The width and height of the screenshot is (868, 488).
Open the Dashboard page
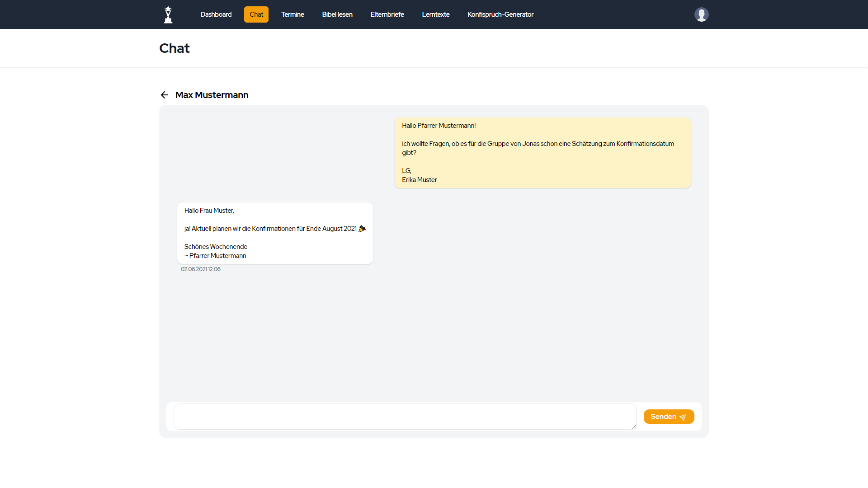click(216, 14)
